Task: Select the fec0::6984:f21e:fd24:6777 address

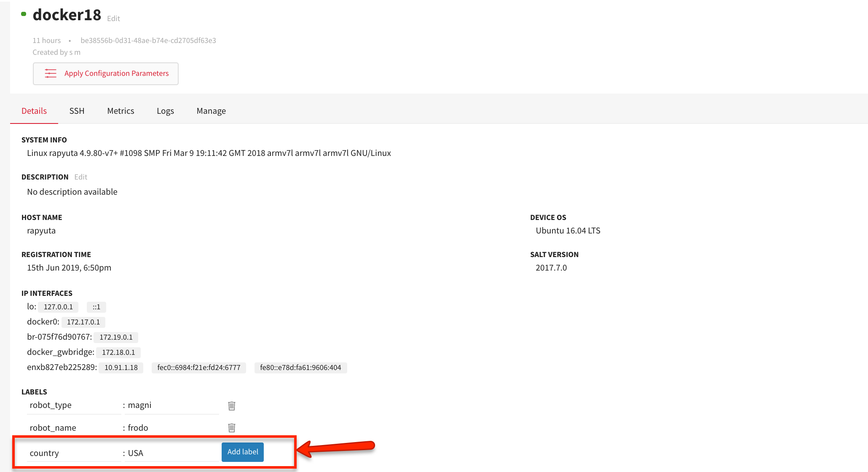Action: click(x=199, y=367)
